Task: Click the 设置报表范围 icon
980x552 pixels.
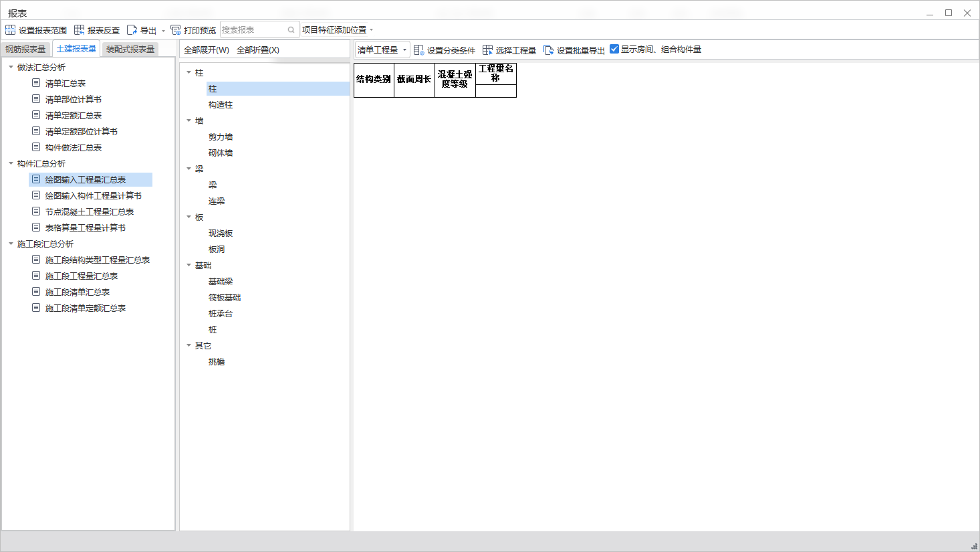Action: [10, 29]
